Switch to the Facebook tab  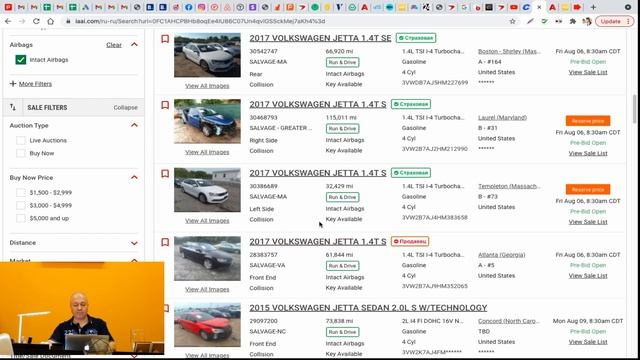pyautogui.click(x=189, y=7)
